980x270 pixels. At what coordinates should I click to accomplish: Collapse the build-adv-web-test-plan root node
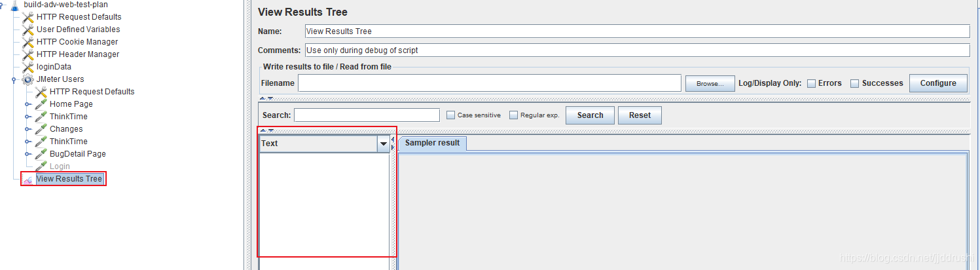3,5
